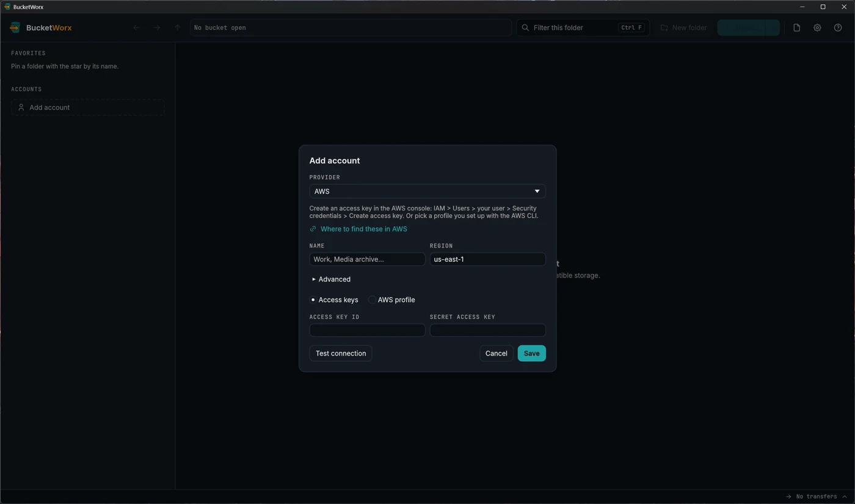Test connection for the new account
This screenshot has height=504, width=855.
click(341, 353)
